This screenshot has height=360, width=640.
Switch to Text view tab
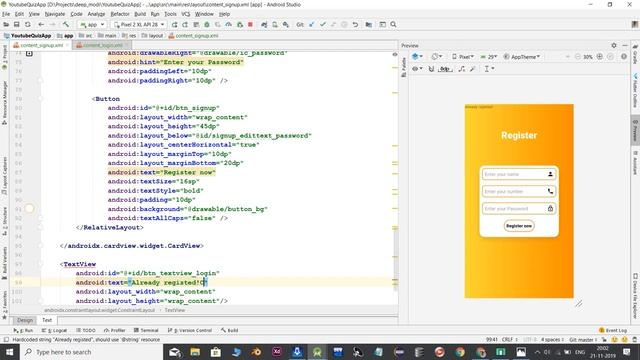click(x=47, y=320)
